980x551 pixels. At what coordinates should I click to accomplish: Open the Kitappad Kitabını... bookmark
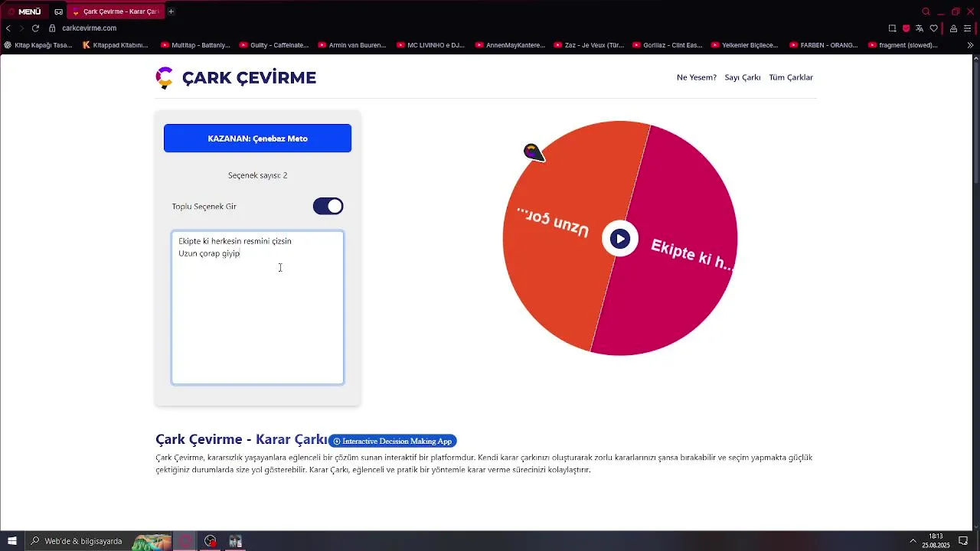(x=116, y=45)
